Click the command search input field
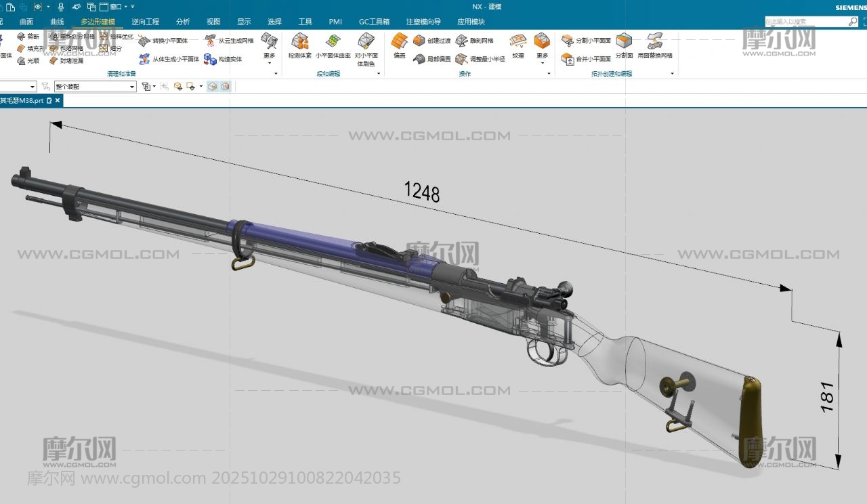The height and width of the screenshot is (504, 867). tap(806, 22)
